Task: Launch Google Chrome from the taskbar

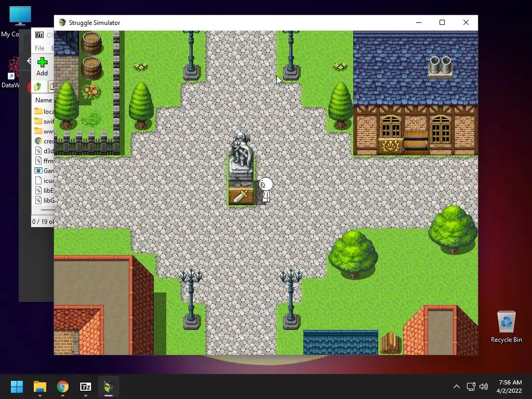Action: point(63,387)
